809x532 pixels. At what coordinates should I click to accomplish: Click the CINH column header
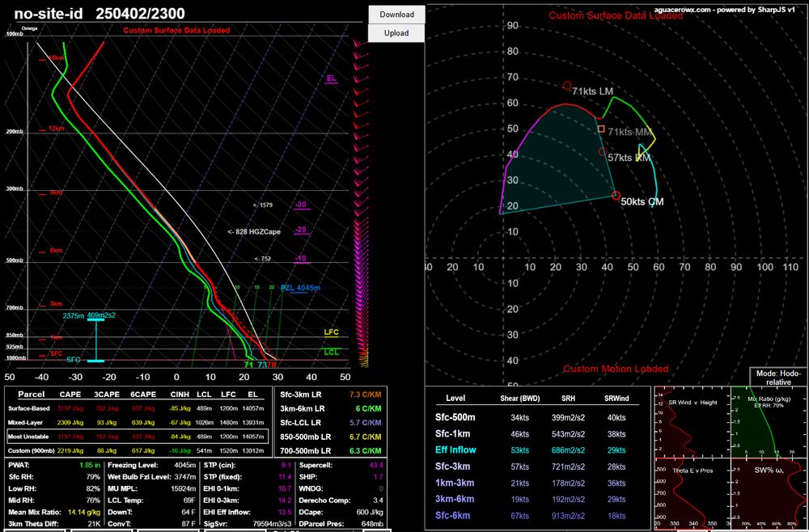[180, 395]
